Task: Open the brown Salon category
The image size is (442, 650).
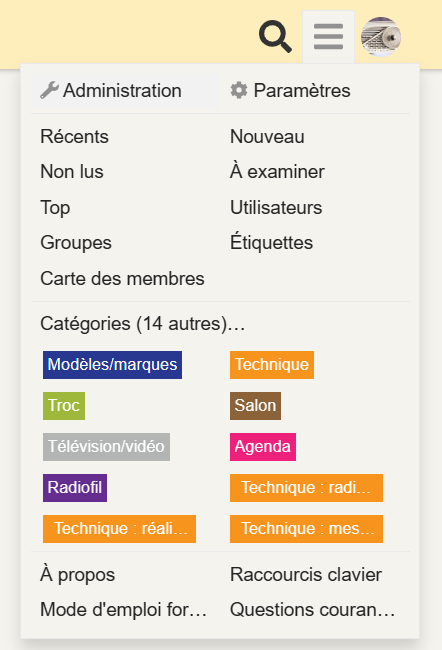Action: click(255, 406)
